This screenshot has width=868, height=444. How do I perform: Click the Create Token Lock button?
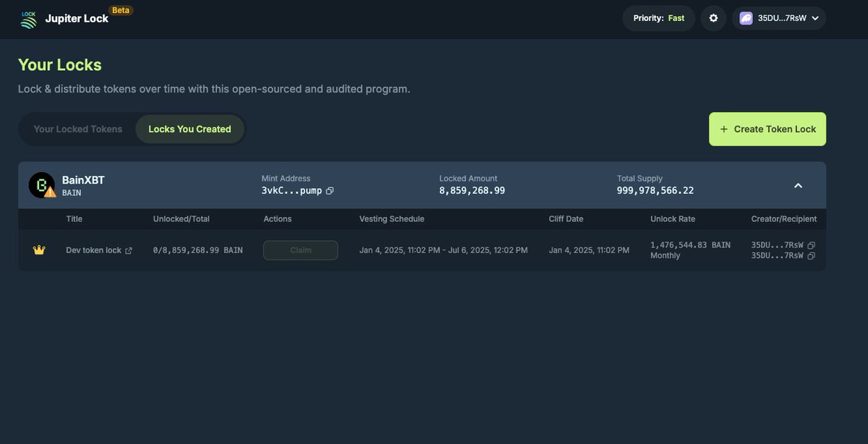click(767, 129)
